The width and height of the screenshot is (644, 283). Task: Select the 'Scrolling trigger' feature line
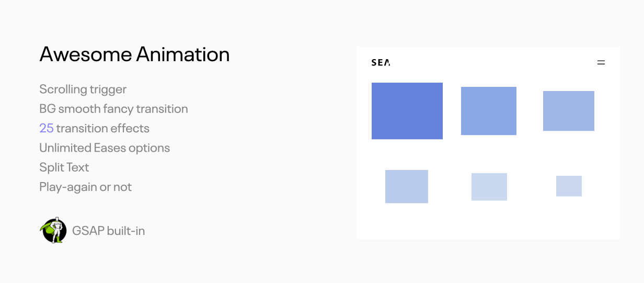pos(83,89)
